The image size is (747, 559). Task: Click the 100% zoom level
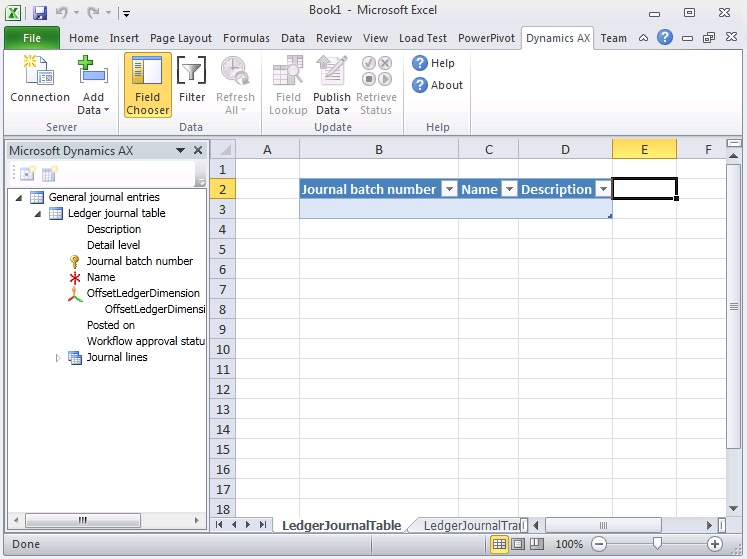(x=569, y=544)
